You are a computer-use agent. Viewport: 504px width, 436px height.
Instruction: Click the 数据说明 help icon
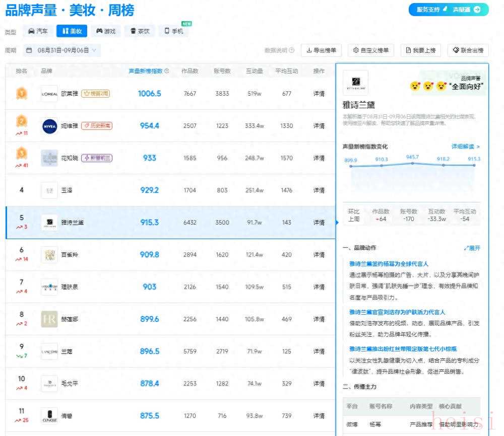pyautogui.click(x=291, y=50)
